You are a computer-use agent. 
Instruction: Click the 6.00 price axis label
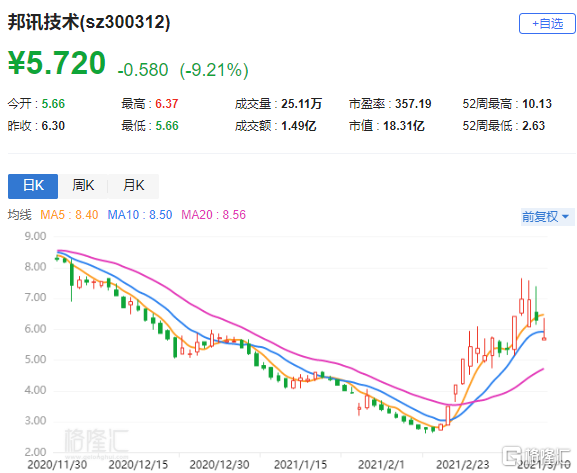[x=35, y=329]
